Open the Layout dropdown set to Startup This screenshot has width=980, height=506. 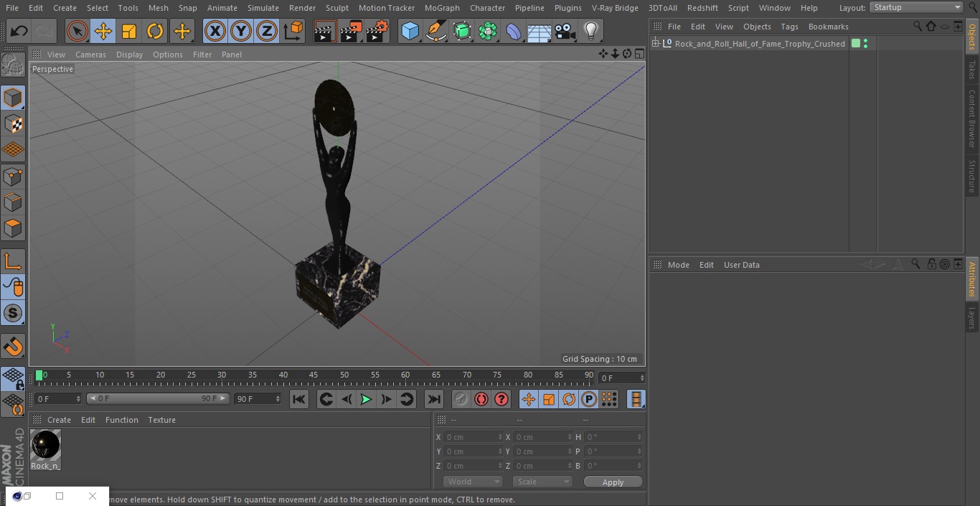pos(916,7)
